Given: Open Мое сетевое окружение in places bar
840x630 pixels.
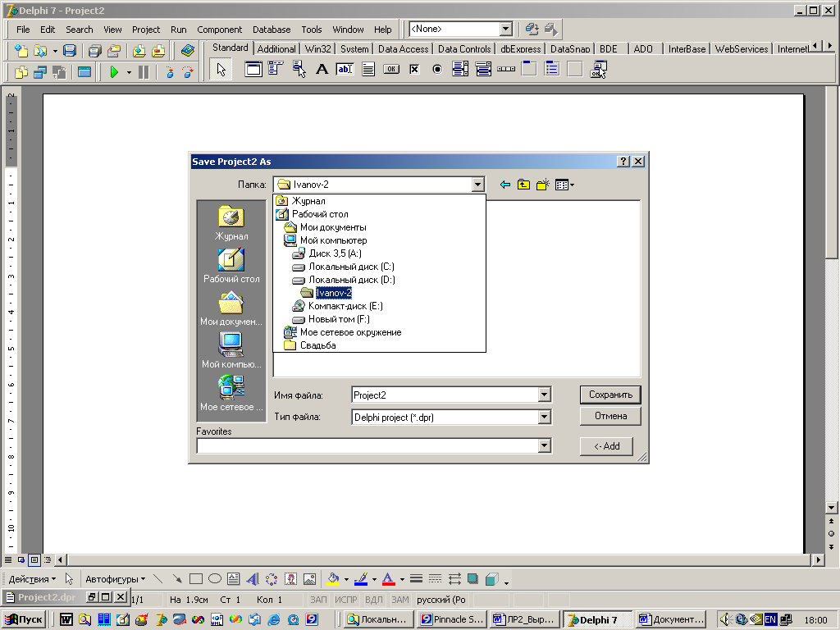Looking at the screenshot, I should click(x=231, y=393).
